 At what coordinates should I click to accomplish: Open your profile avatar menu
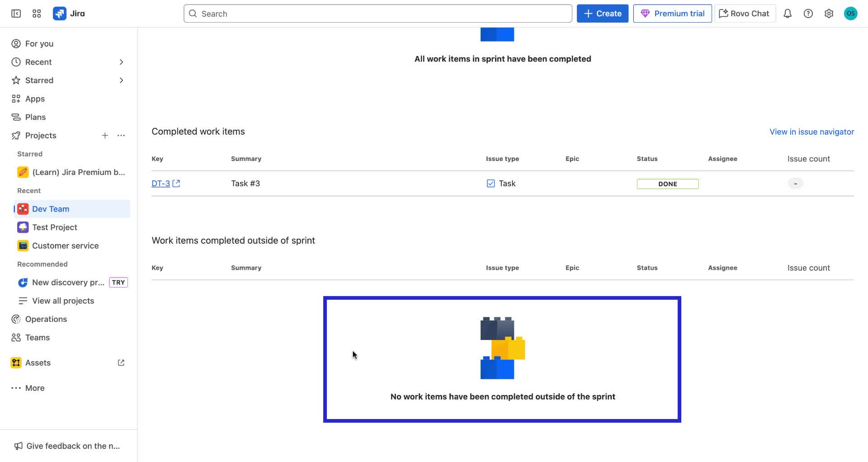click(851, 14)
